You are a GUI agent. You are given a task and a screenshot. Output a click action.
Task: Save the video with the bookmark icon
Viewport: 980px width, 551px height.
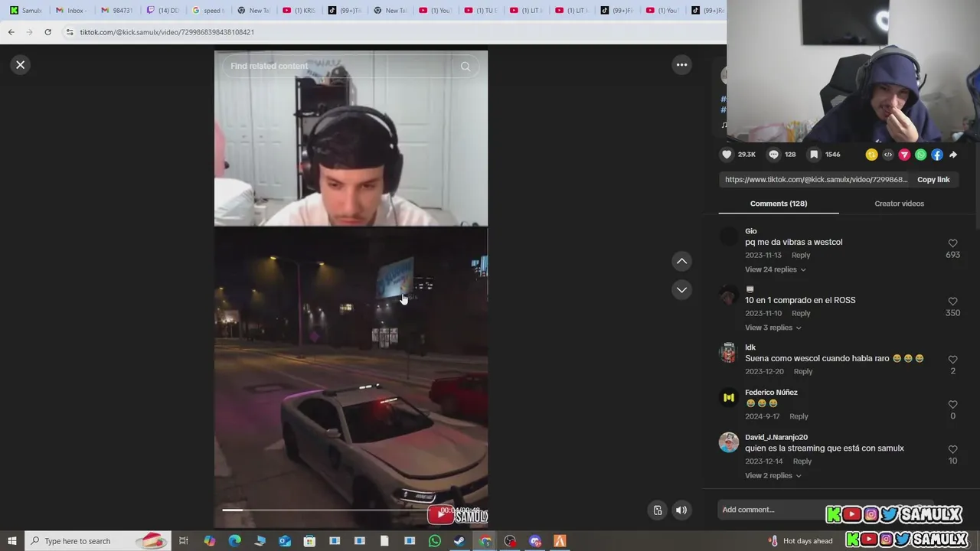pos(814,155)
